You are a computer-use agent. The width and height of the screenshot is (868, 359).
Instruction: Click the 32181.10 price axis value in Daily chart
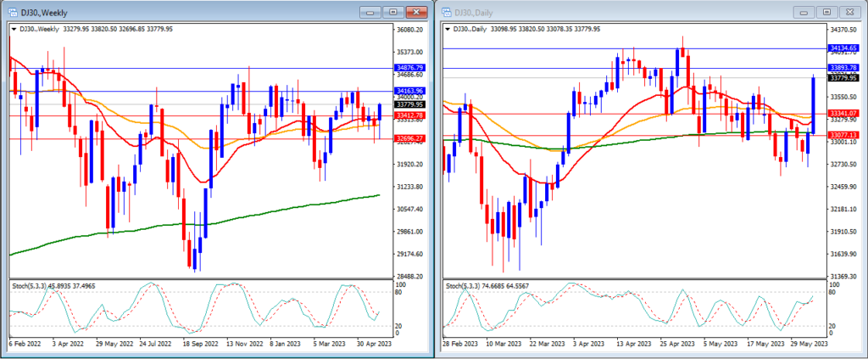843,209
